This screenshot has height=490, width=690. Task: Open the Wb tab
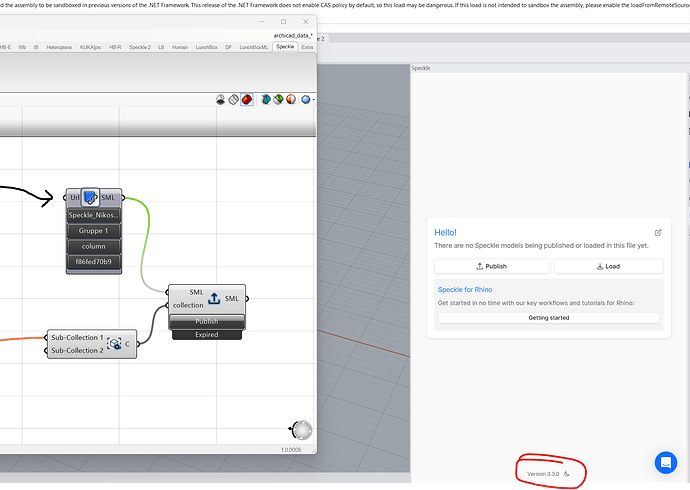pyautogui.click(x=22, y=47)
